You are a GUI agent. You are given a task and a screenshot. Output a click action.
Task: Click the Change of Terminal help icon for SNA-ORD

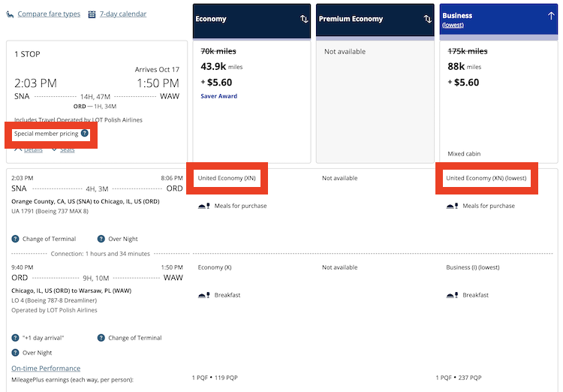[x=15, y=239]
